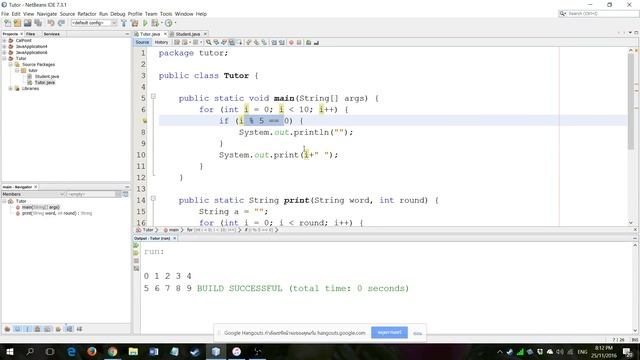The image size is (640, 360).
Task: Select main(String[] args) in Navigator
Action: [40, 207]
